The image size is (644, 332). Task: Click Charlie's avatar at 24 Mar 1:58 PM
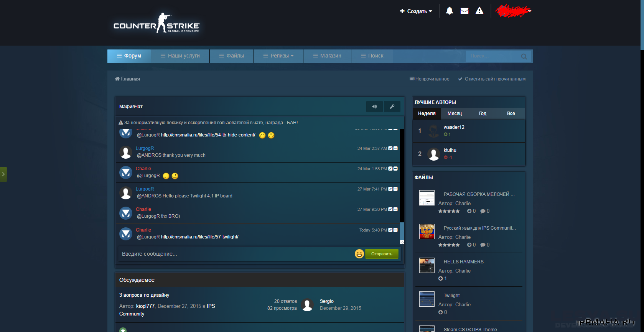[x=126, y=173]
